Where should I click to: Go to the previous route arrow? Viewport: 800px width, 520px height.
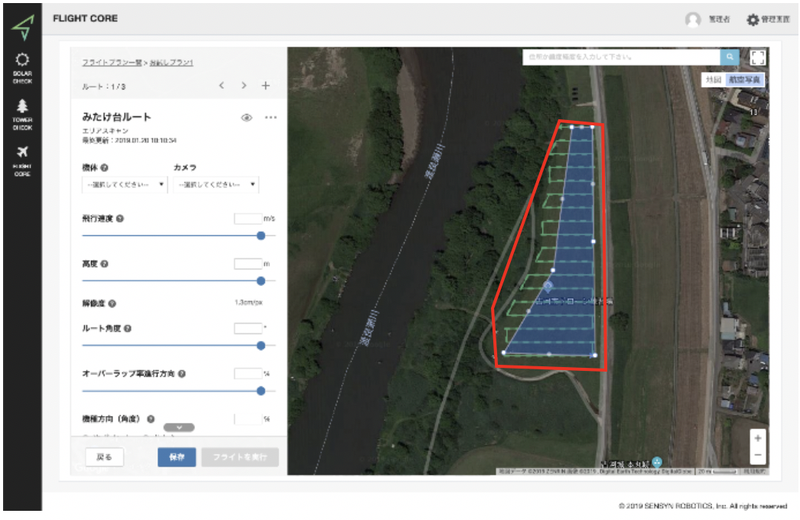[221, 86]
